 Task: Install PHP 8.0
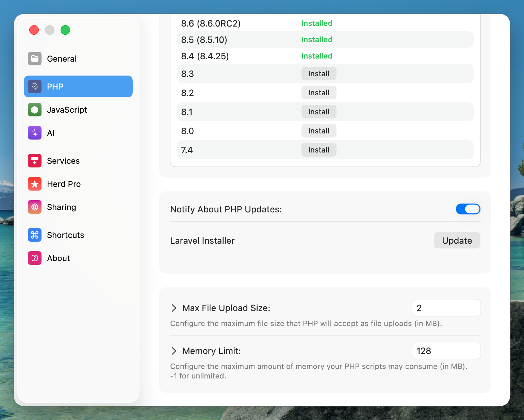pos(319,131)
